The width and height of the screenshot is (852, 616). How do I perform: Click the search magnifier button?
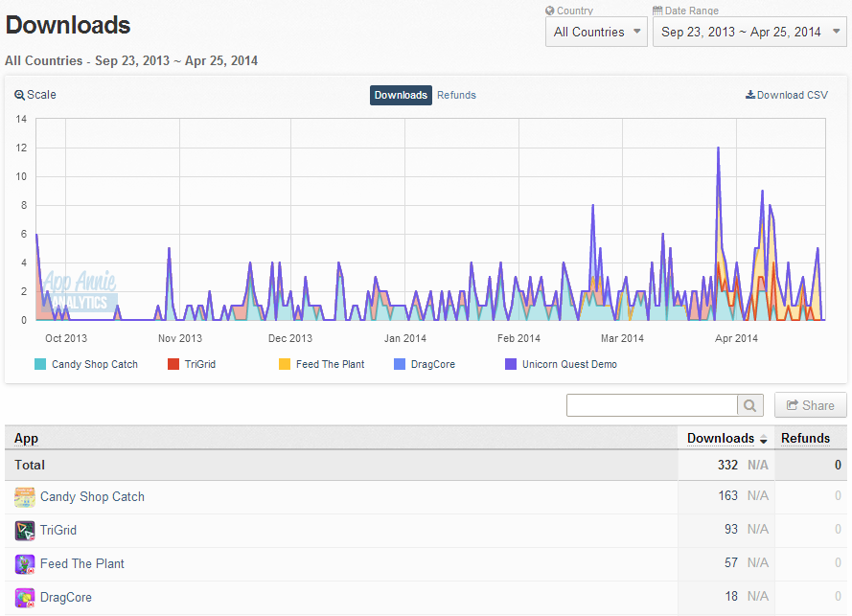click(749, 405)
